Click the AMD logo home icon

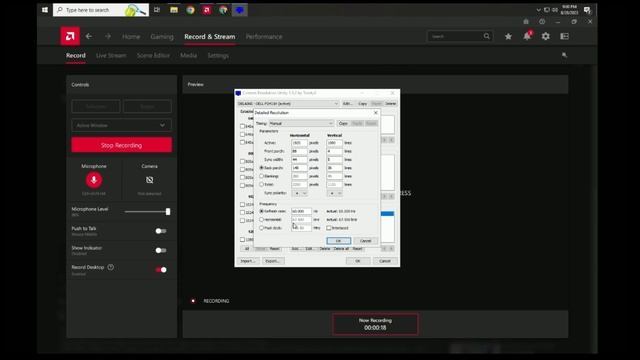(70, 36)
